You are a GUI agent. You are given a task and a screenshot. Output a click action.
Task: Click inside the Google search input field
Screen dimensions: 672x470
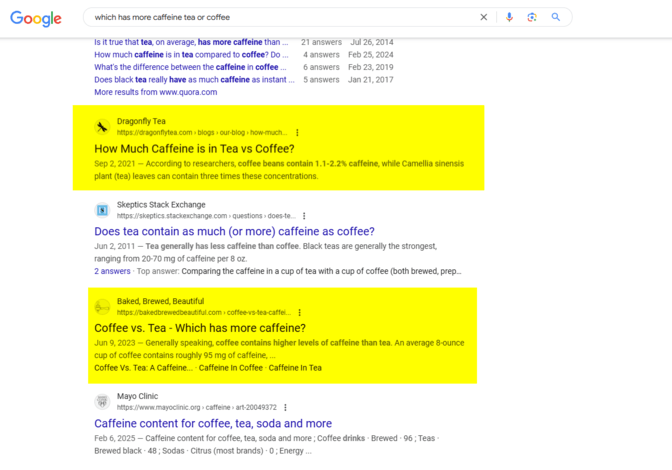pos(280,17)
